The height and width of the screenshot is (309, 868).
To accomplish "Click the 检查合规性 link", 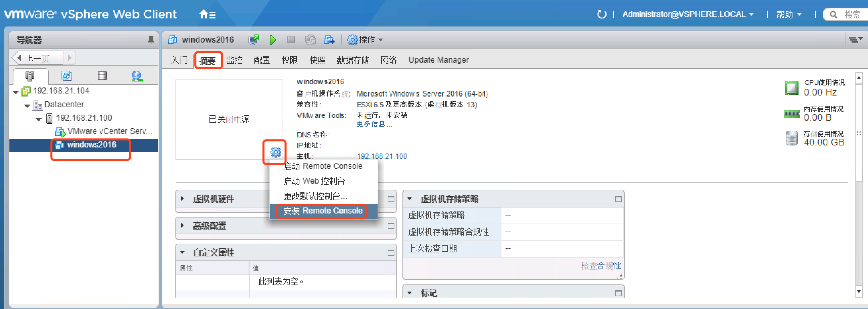I will click(x=601, y=266).
